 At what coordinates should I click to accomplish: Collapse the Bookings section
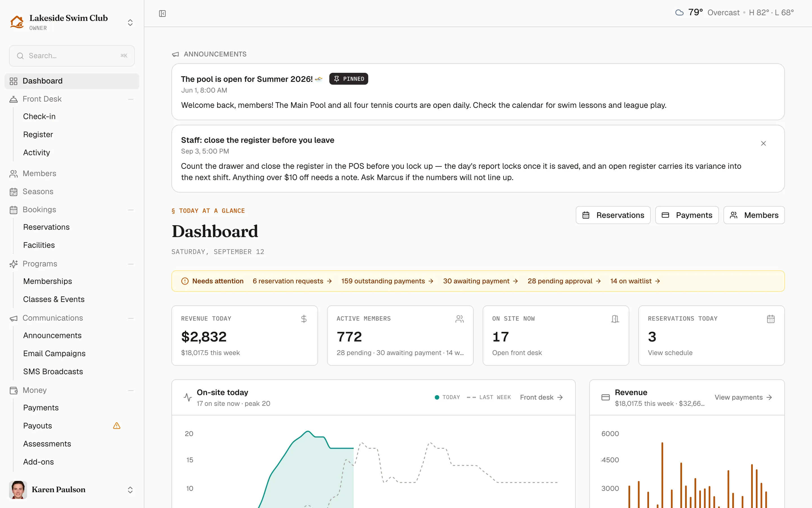pyautogui.click(x=131, y=210)
